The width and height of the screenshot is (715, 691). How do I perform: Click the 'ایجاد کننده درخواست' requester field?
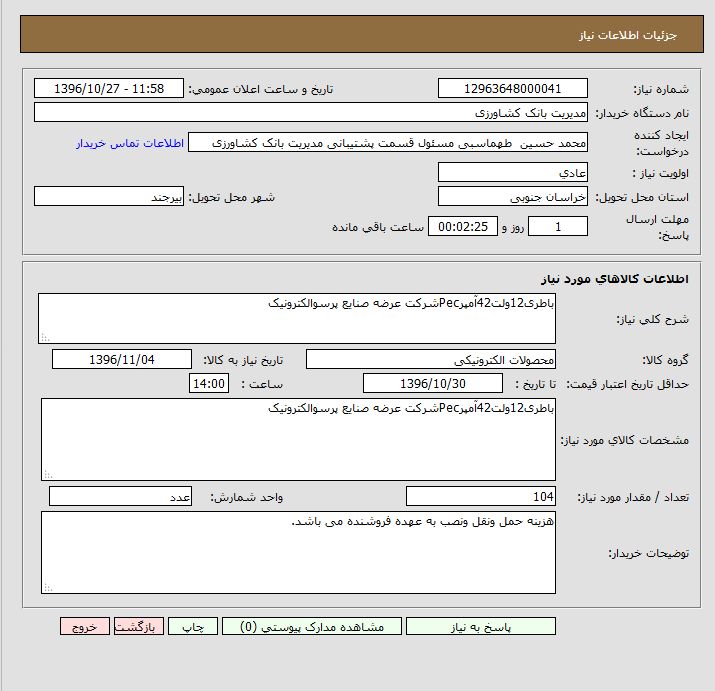click(388, 143)
